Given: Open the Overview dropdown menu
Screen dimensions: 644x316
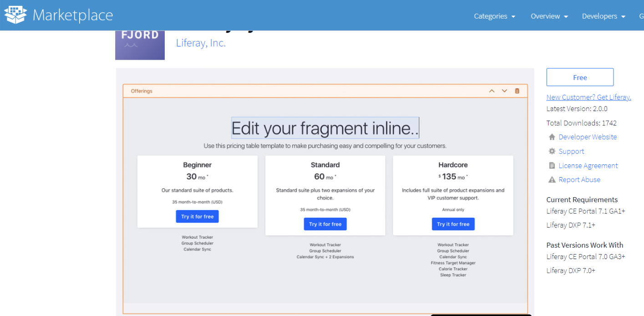Looking at the screenshot, I should [x=549, y=16].
